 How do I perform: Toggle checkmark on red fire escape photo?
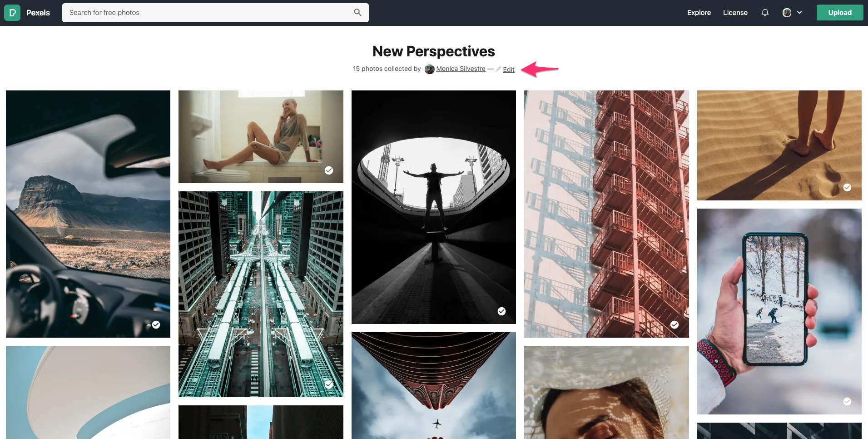click(675, 324)
